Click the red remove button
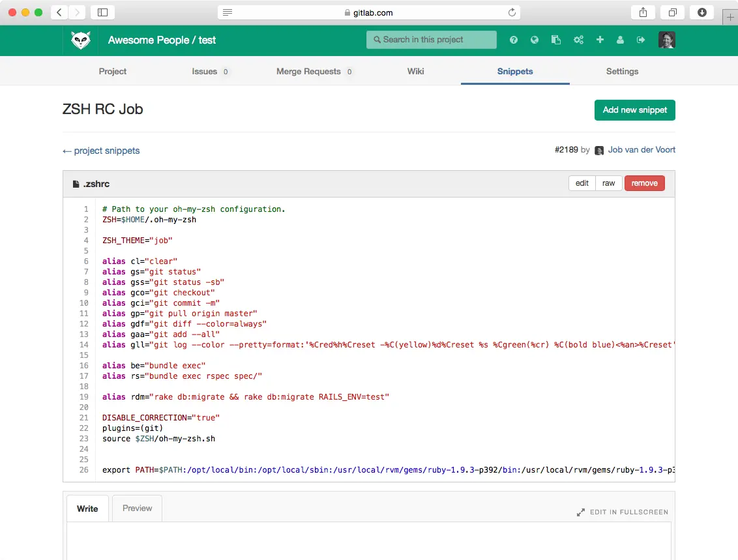This screenshot has width=738, height=560. tap(644, 183)
